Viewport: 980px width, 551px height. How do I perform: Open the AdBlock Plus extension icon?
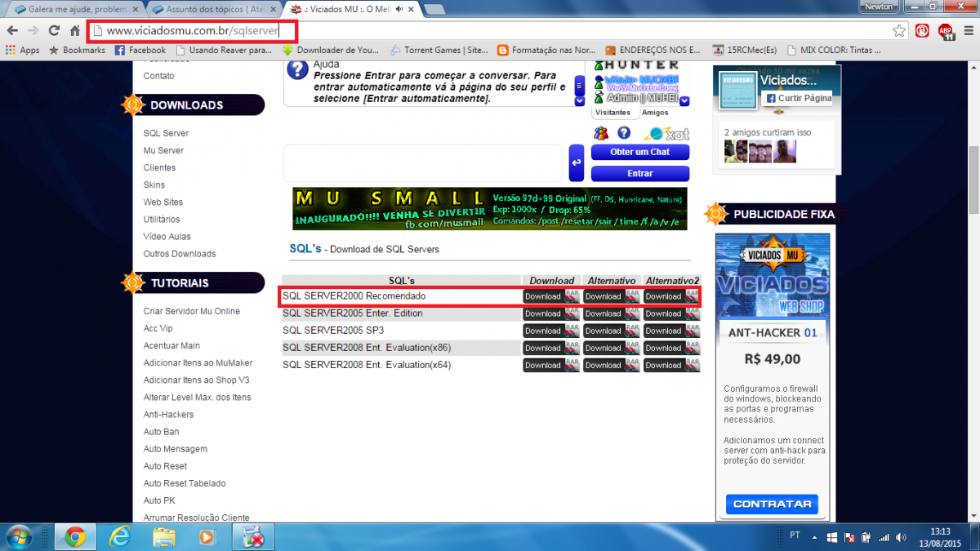tap(945, 31)
